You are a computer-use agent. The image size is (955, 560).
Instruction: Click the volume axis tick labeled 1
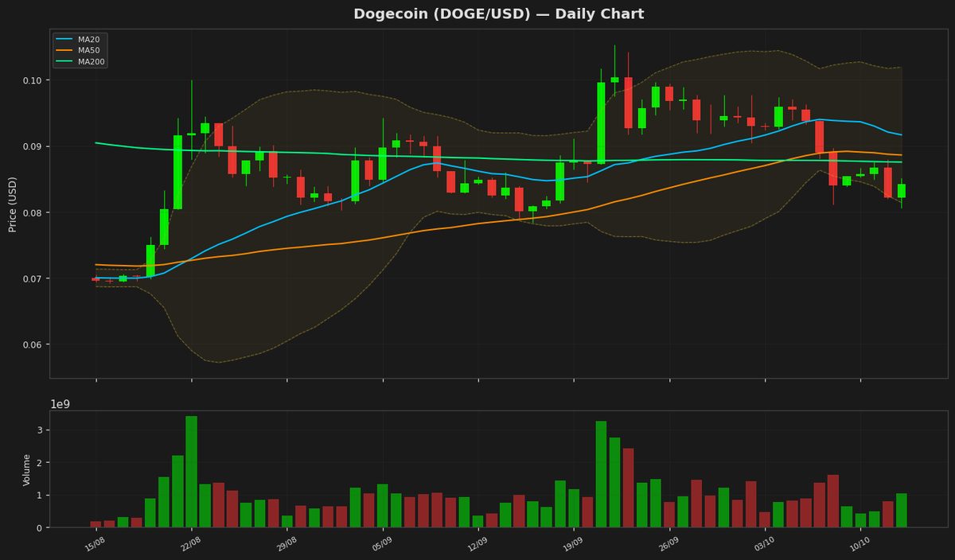(x=38, y=496)
